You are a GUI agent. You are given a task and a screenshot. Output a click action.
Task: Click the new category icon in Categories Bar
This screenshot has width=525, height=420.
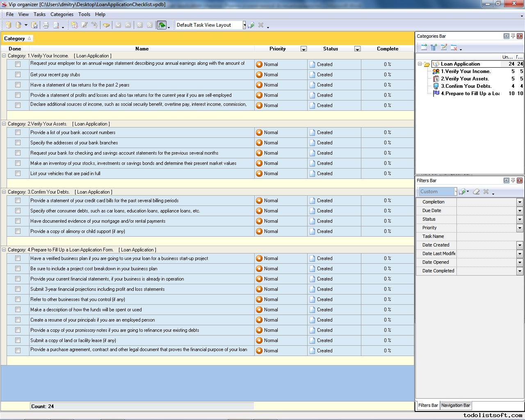click(424, 48)
